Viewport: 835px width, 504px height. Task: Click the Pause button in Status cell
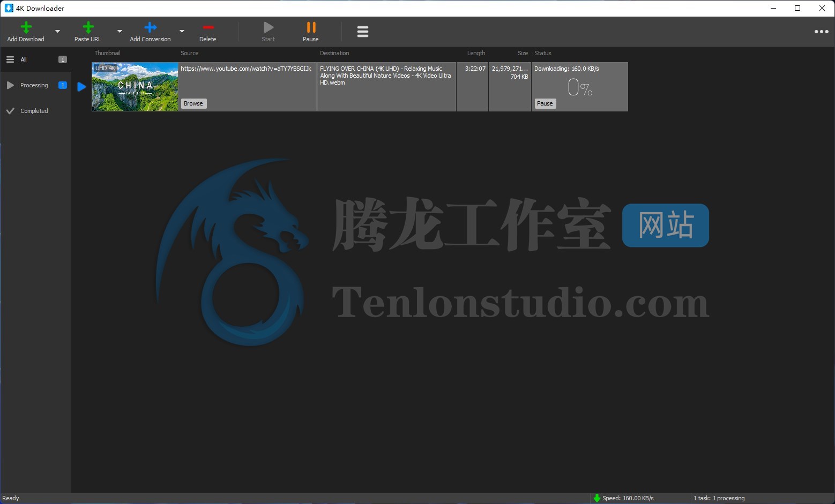coord(545,104)
